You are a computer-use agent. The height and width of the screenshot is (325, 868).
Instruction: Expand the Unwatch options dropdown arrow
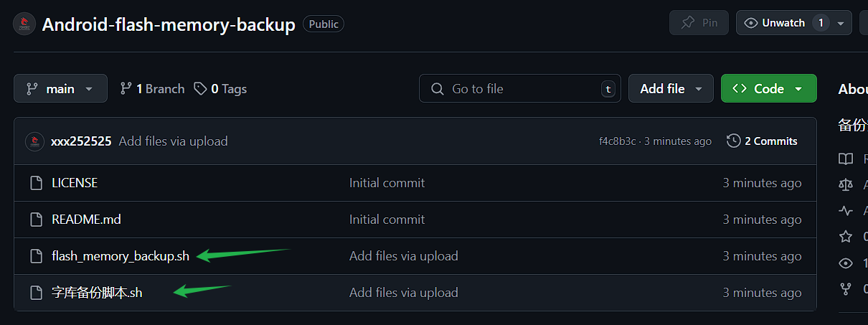click(841, 23)
